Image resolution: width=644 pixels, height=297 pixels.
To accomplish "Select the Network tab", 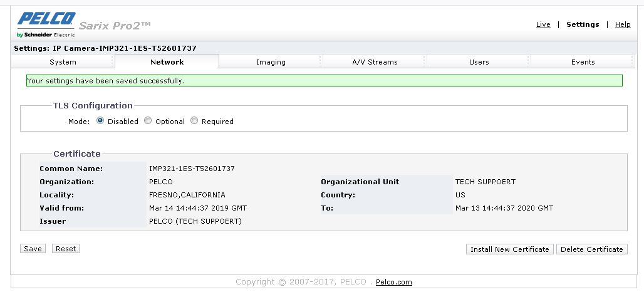I will click(x=167, y=62).
